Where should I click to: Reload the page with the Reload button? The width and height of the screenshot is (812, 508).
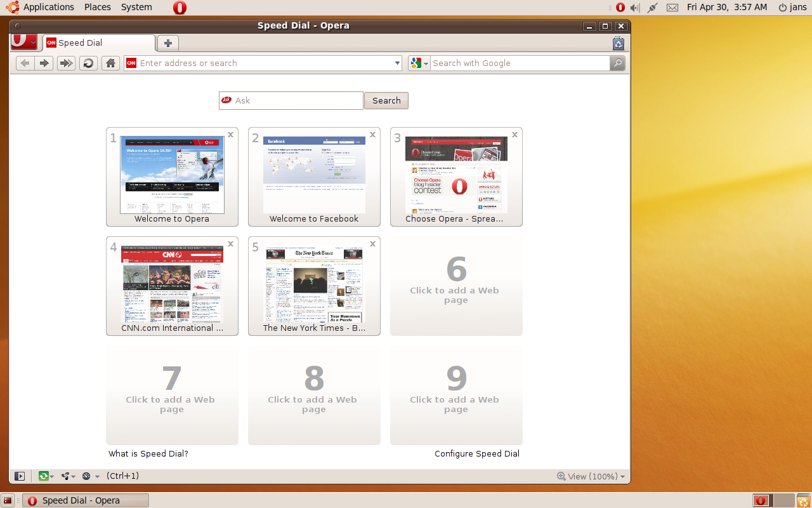point(88,63)
